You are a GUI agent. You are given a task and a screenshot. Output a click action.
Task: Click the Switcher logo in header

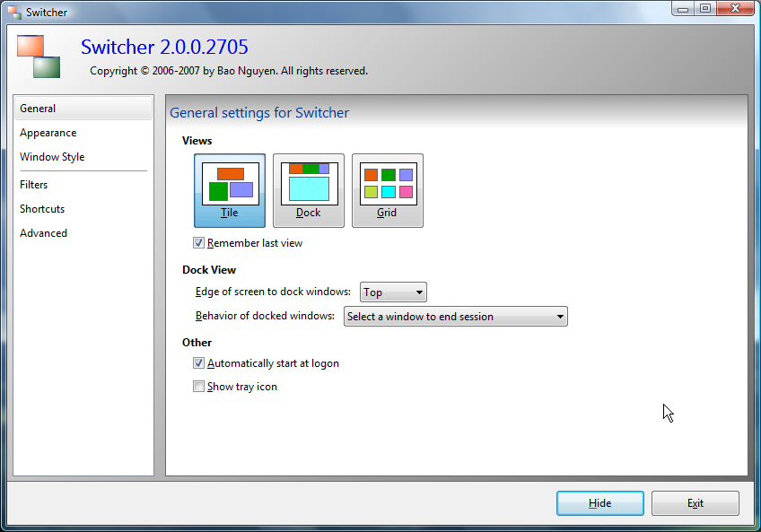point(39,57)
